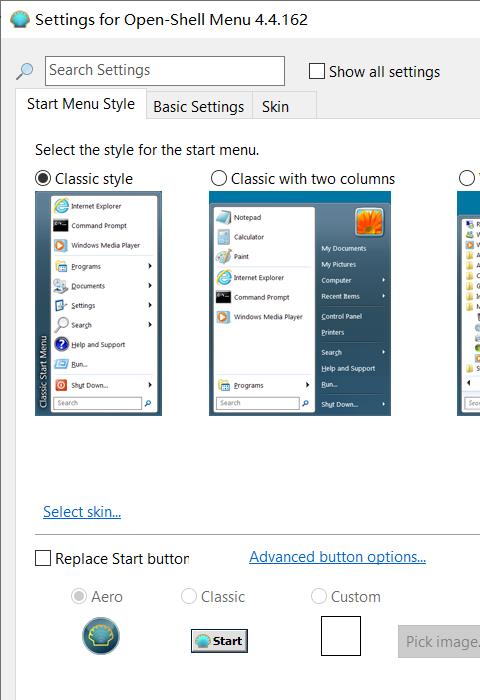Click the Aero shell start button image
Viewport: 480px width, 700px height.
click(x=101, y=636)
